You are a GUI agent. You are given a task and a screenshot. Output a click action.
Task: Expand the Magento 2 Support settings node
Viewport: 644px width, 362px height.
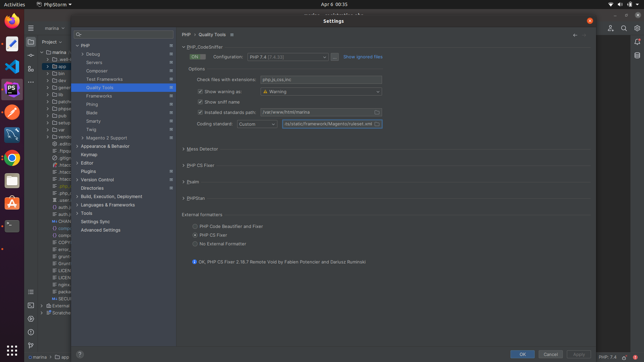click(83, 138)
